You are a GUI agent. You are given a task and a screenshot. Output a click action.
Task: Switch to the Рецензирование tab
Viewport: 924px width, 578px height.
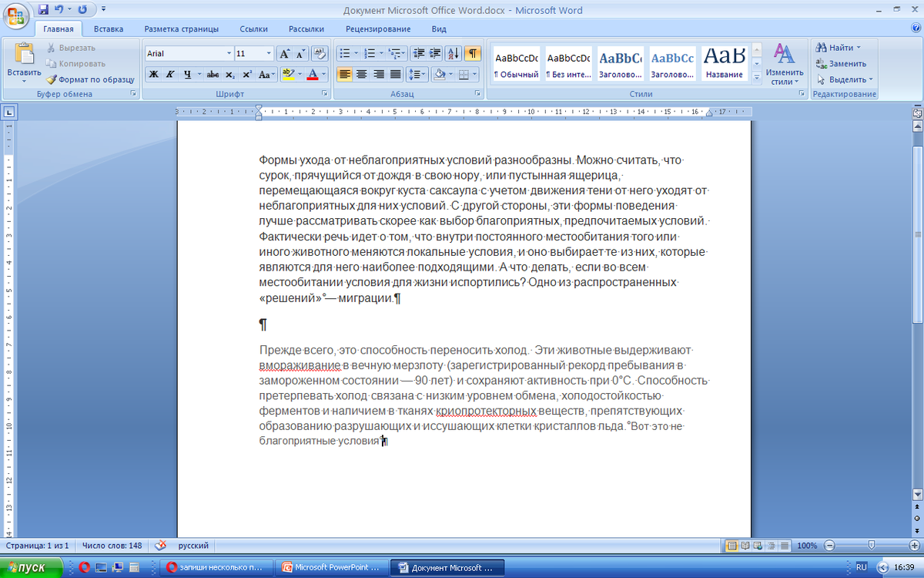378,29
